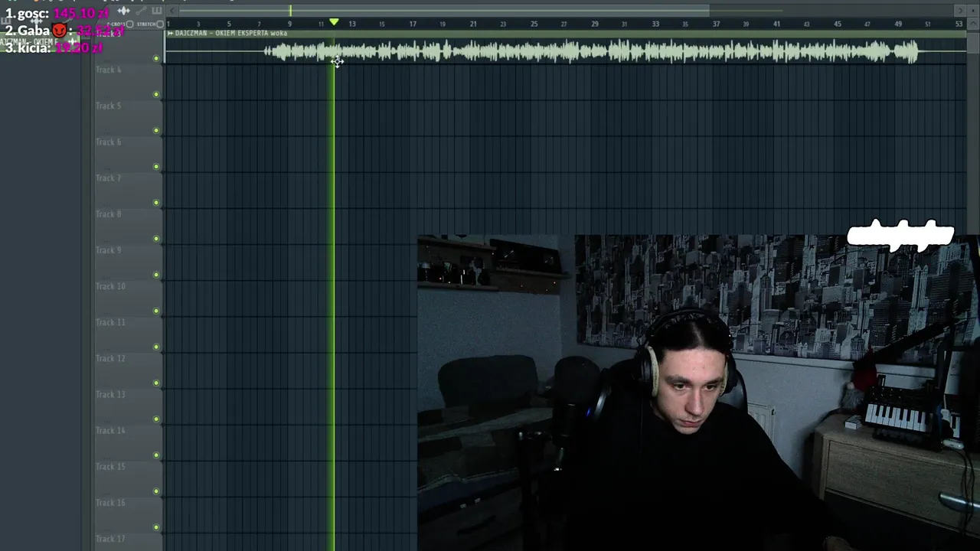Open the clip menu arrow before DAJCZMAN title

[x=170, y=33]
